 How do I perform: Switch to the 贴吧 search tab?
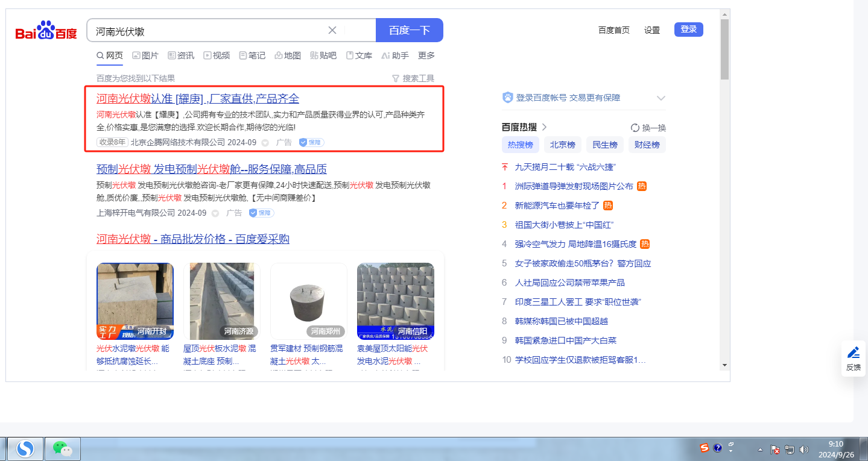[323, 55]
